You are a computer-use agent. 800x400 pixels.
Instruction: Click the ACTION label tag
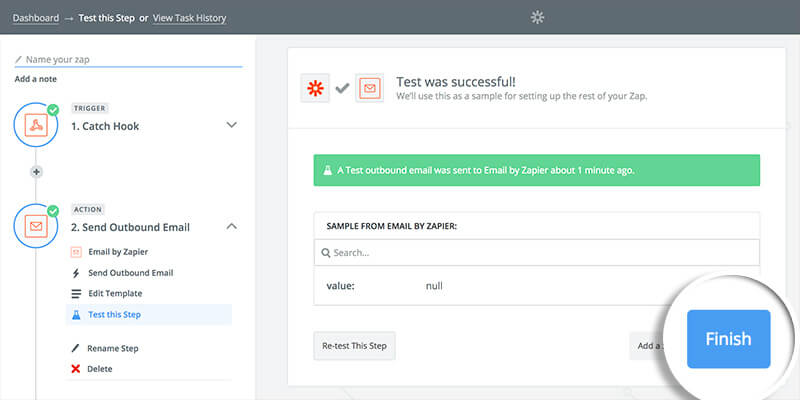(x=88, y=209)
